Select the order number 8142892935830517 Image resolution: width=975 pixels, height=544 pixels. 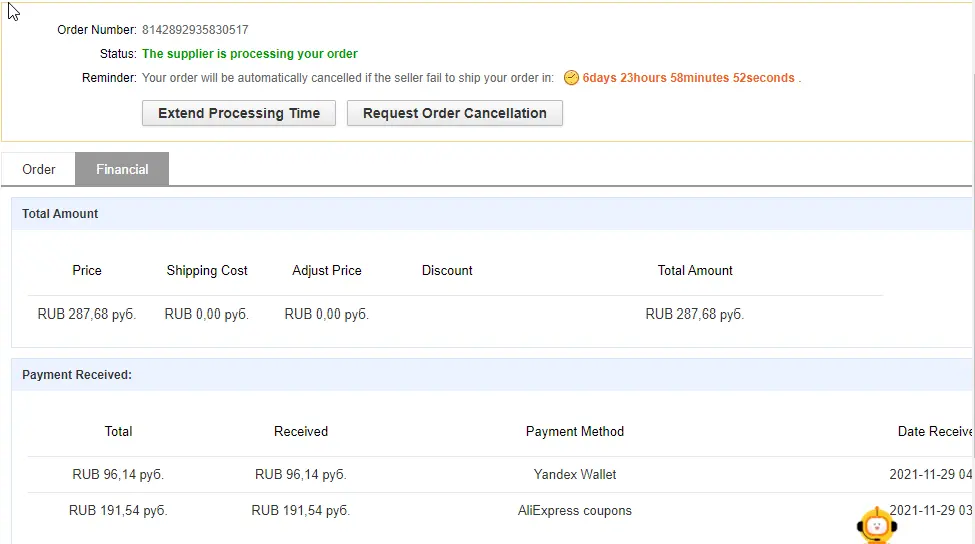(x=195, y=30)
